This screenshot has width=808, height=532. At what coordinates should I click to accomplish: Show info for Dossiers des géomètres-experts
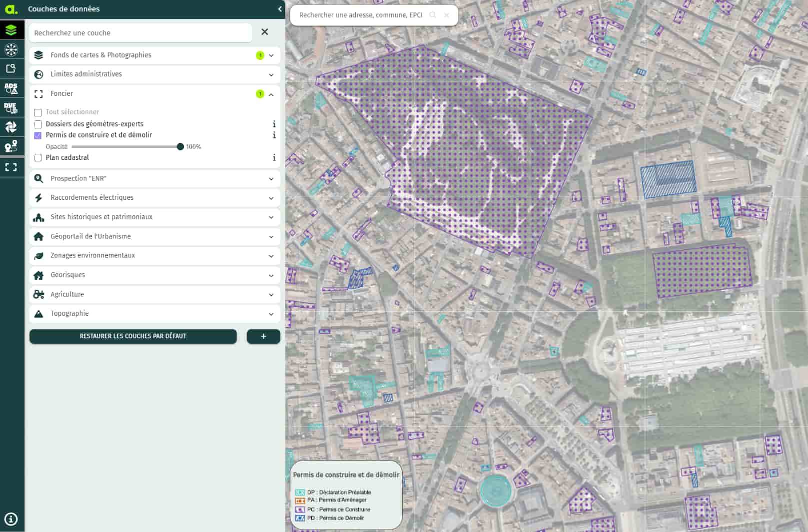(x=274, y=124)
